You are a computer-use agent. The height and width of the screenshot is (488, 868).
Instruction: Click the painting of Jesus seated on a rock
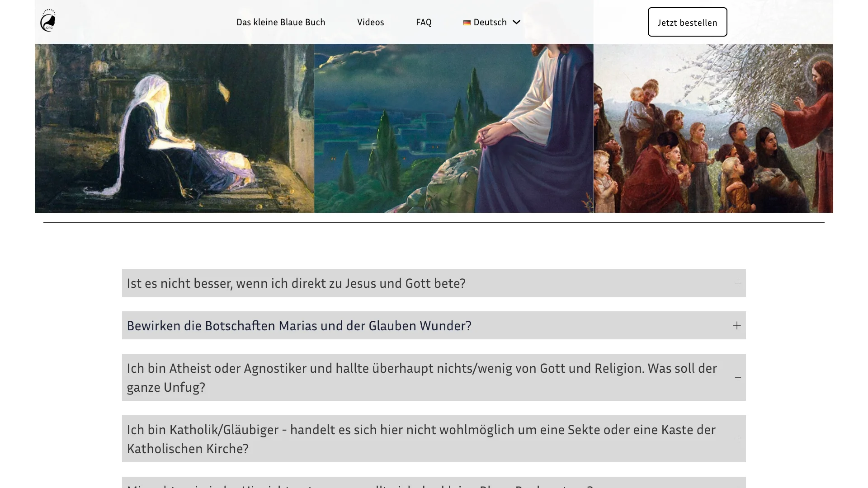(x=454, y=128)
